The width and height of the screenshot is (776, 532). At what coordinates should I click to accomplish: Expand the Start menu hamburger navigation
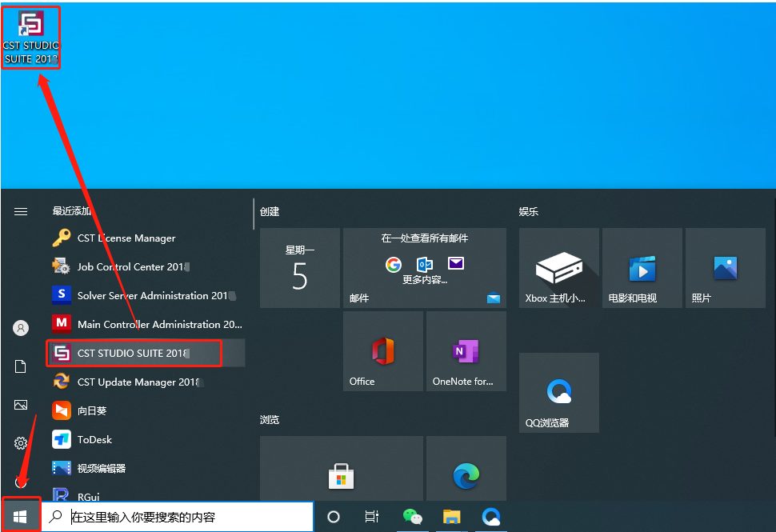tap(21, 212)
